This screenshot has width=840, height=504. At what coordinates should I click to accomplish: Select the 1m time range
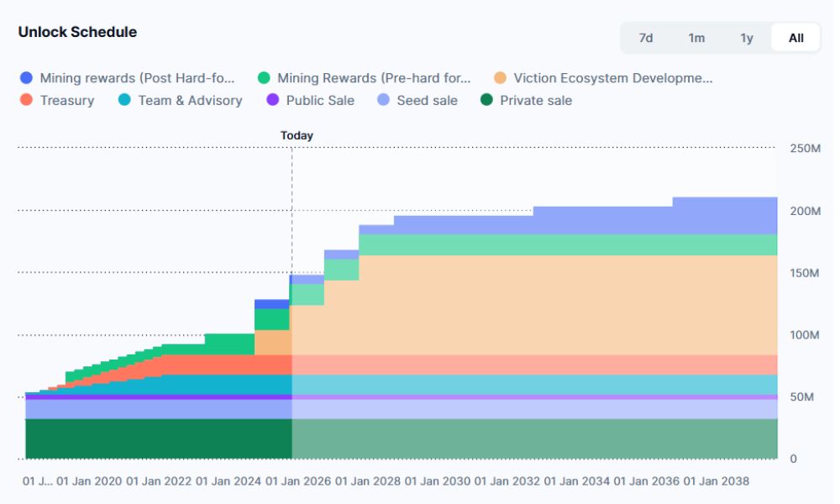696,38
